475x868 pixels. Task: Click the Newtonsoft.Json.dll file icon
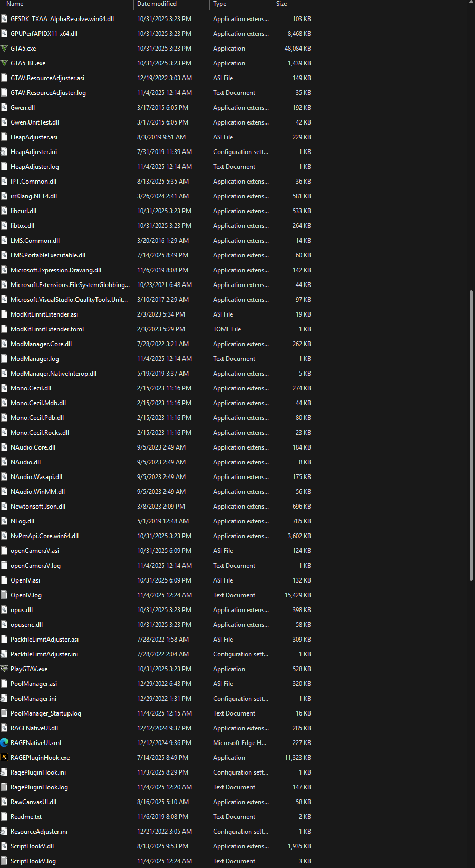click(x=4, y=507)
